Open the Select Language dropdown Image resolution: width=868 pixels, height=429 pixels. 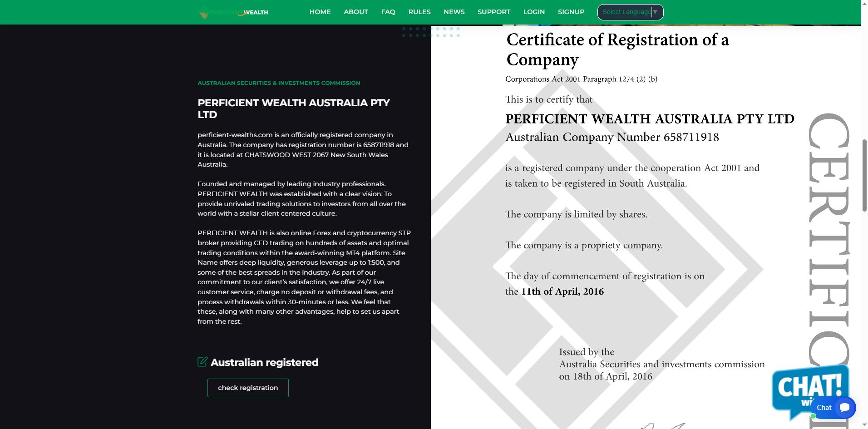click(x=630, y=12)
